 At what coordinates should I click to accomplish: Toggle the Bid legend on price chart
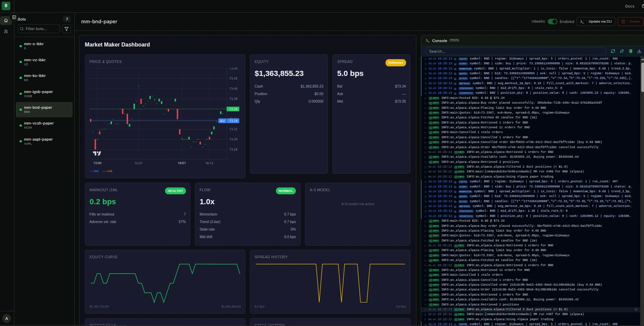(x=94, y=171)
